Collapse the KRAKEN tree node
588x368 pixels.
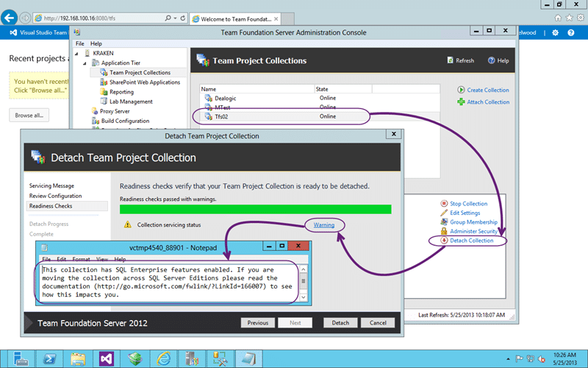77,53
